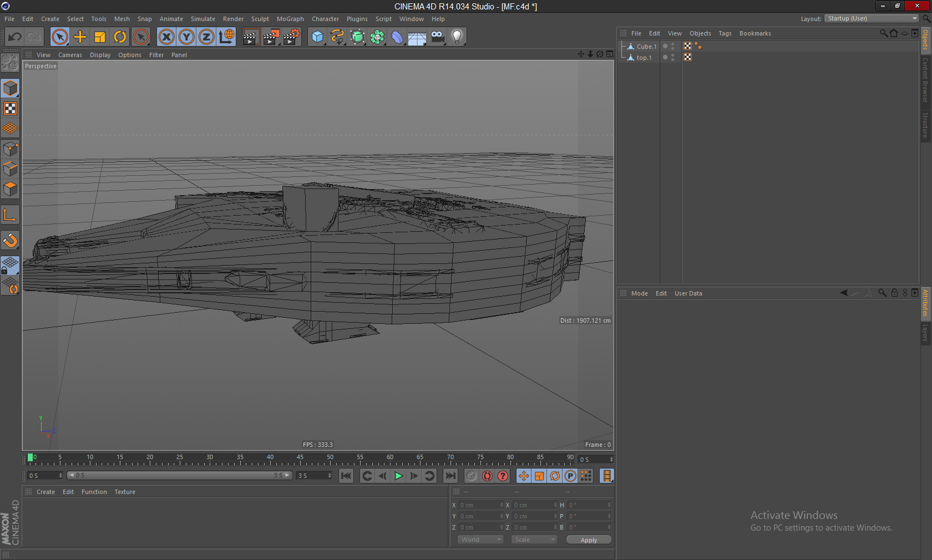Viewport: 932px width, 560px height.
Task: Open the MoGraph menu
Action: click(x=290, y=19)
